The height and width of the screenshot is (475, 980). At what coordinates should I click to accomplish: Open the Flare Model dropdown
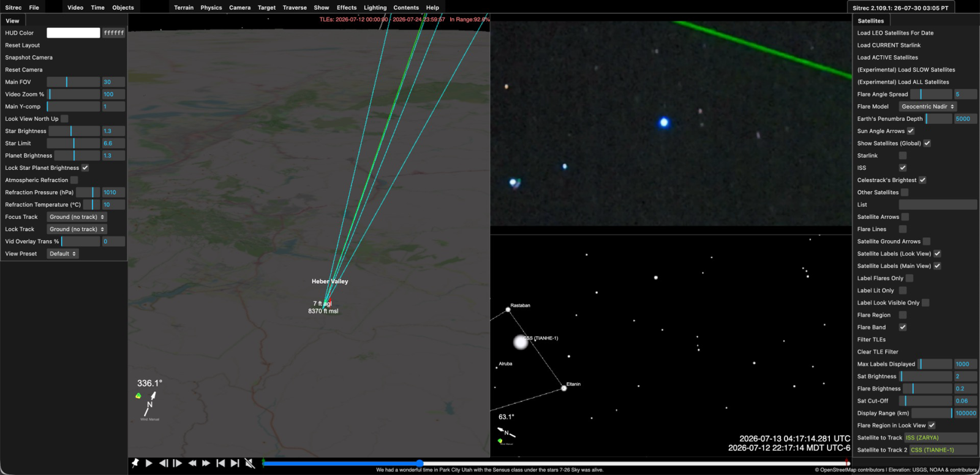[x=928, y=107]
